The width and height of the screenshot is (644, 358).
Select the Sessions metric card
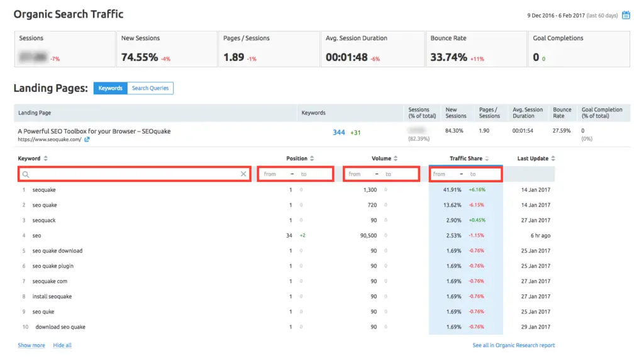tap(65, 49)
